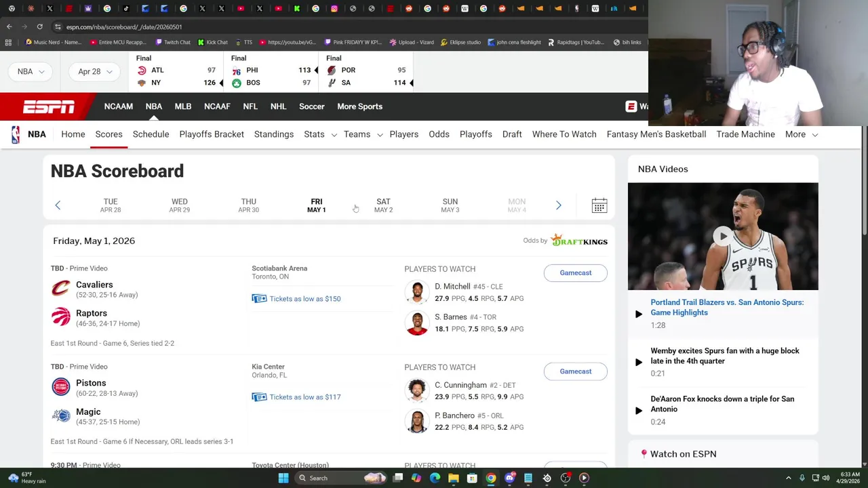Open the Schedule tab
Image resolution: width=868 pixels, height=488 pixels.
pos(151,134)
